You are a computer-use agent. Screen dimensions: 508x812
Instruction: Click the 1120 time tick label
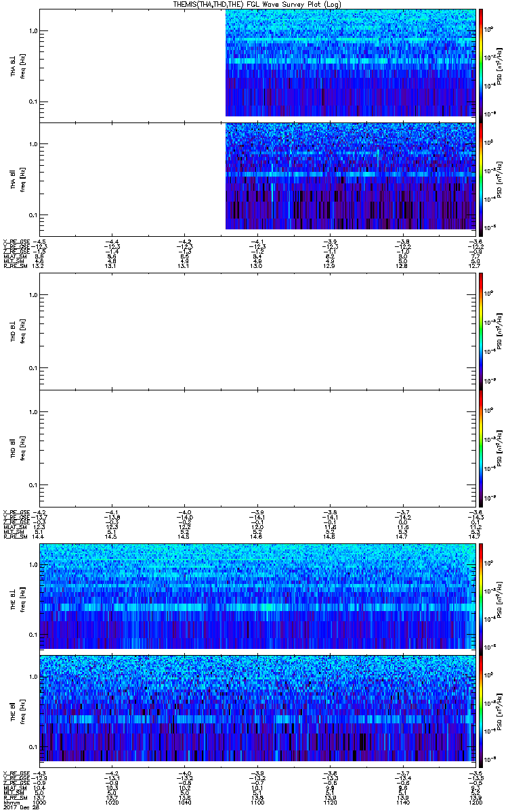point(330,802)
